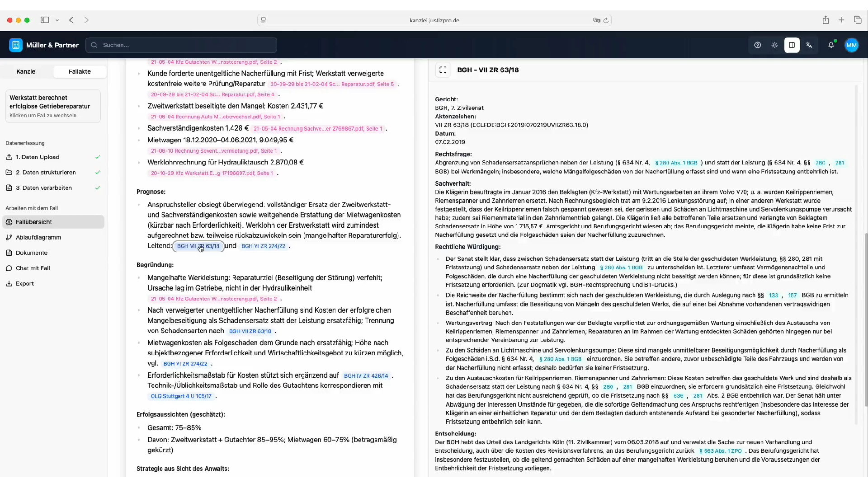The width and height of the screenshot is (868, 488).
Task: Toggle light/dark theme sun icon
Action: click(775, 45)
